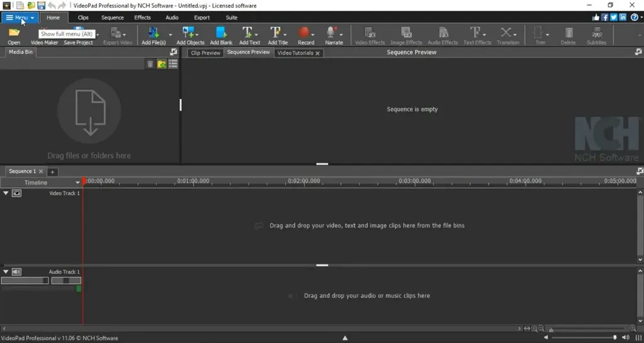Screen dimensions: 644x343
Task: Click the Transition icon
Action: pos(506,33)
